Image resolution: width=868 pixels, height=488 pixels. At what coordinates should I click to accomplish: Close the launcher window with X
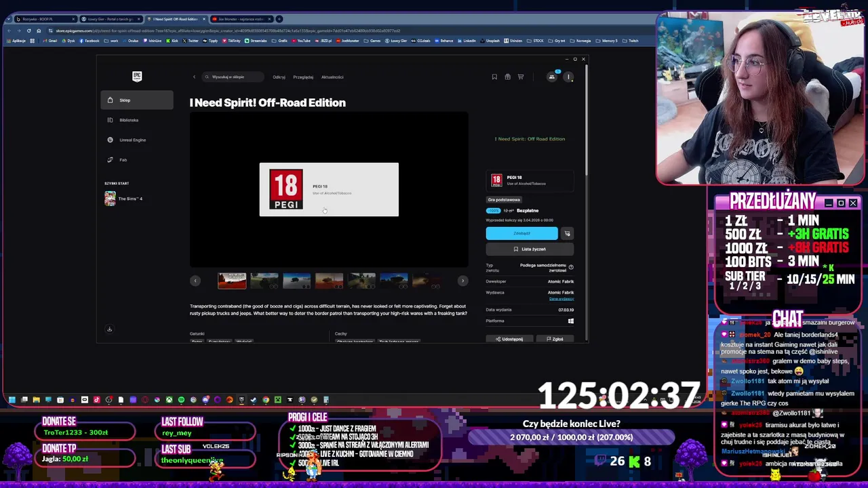583,59
